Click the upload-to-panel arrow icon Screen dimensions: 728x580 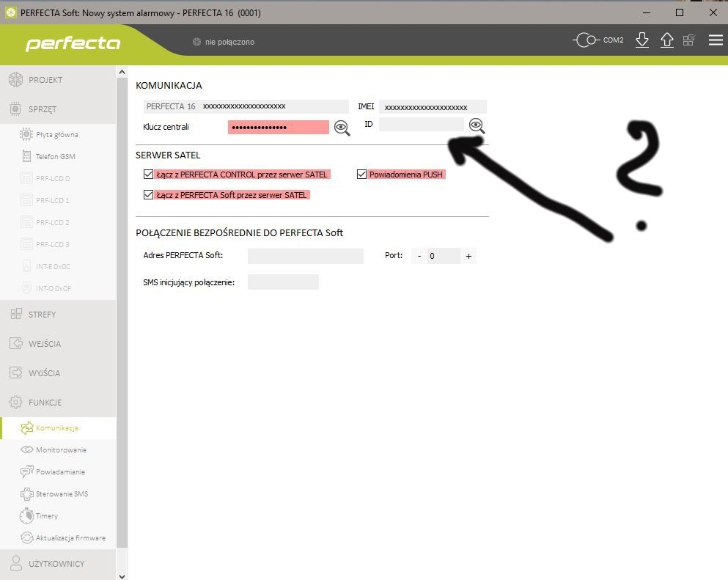tap(667, 40)
